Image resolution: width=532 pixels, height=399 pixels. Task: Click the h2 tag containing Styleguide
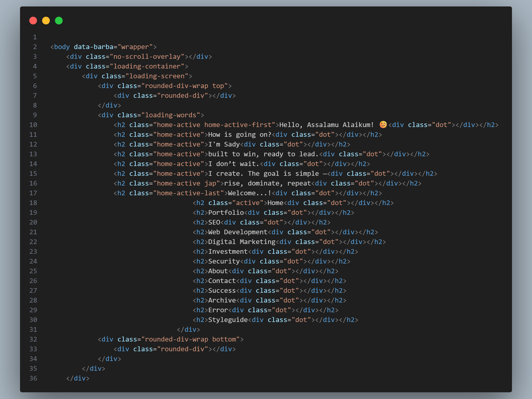[200, 320]
